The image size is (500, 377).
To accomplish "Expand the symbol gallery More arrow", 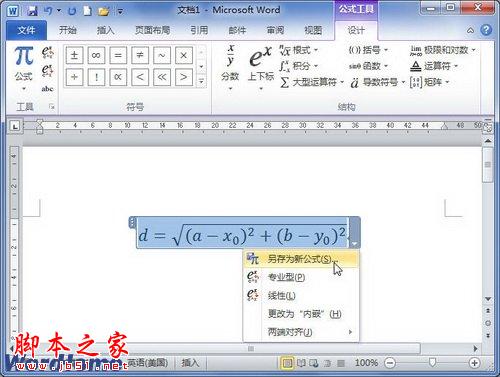I will [201, 81].
